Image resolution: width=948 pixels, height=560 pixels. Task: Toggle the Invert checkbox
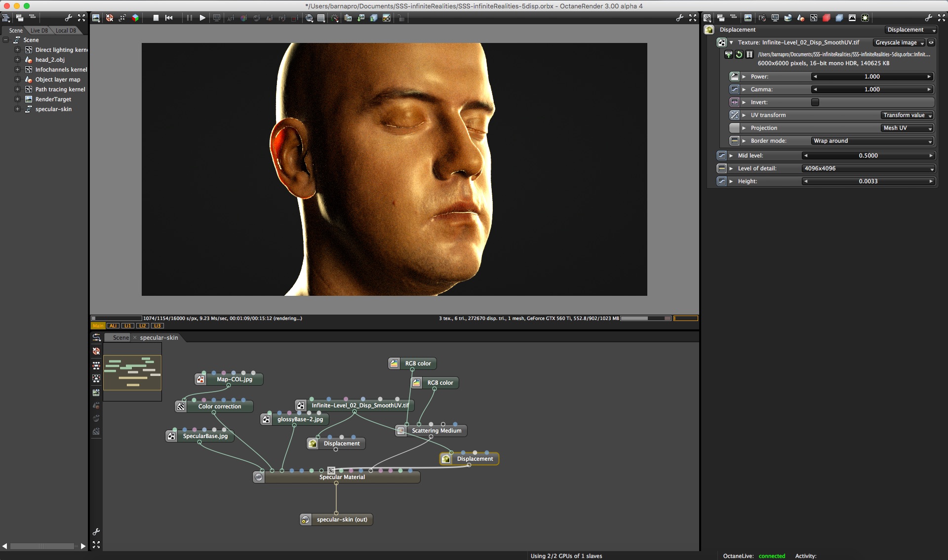pyautogui.click(x=815, y=102)
